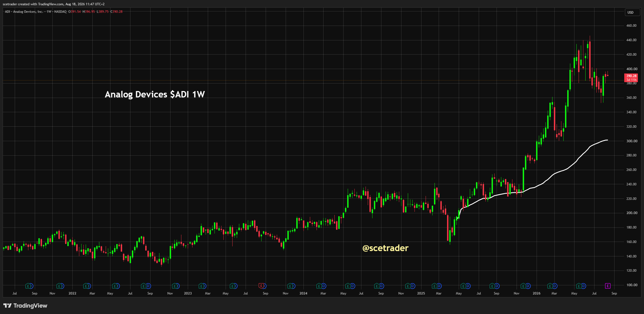Image resolution: width=644 pixels, height=314 pixels.
Task: Open the November 2024 dividend D marker
Action: [x=413, y=286]
